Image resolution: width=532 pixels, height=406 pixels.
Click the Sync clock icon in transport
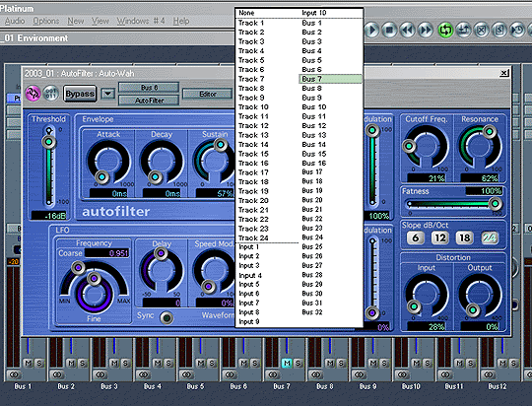point(518,31)
